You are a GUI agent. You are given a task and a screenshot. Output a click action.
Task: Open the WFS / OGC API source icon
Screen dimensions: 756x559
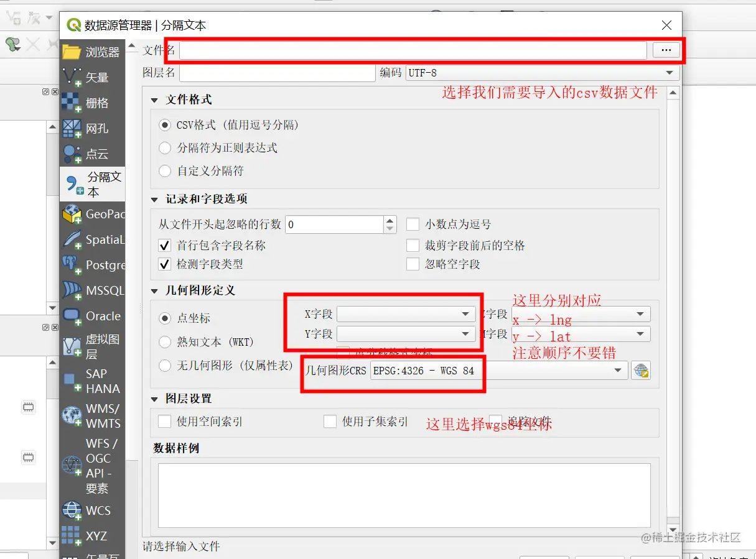(x=72, y=465)
